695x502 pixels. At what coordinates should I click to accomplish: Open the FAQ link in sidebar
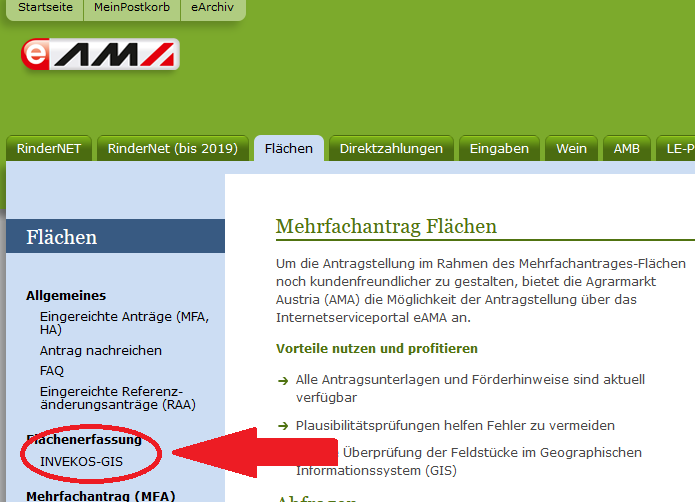click(x=52, y=370)
